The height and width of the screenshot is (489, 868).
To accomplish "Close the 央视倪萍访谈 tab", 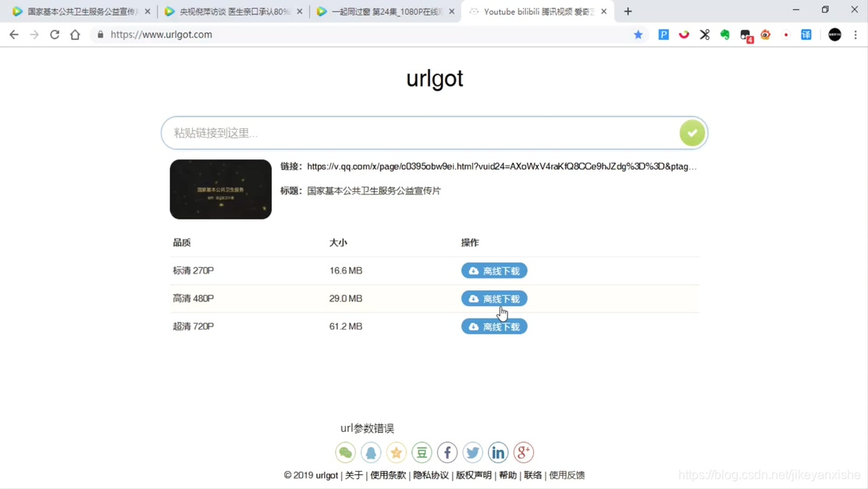I will (300, 11).
